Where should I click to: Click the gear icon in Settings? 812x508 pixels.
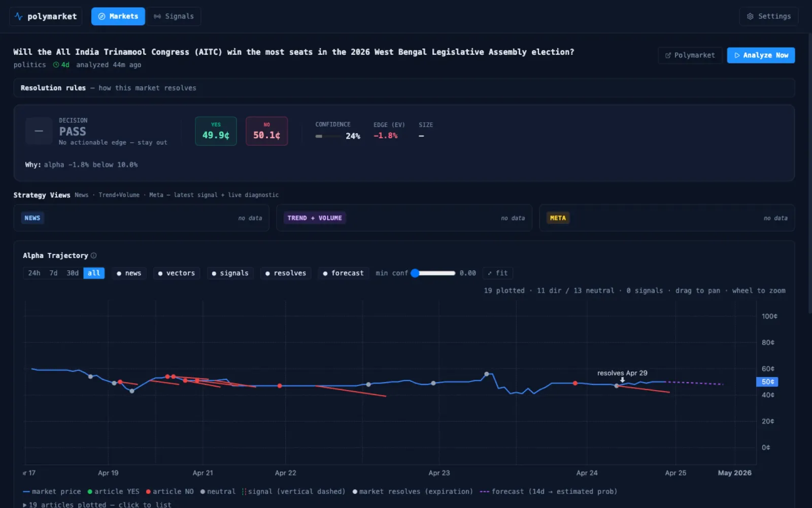(750, 16)
